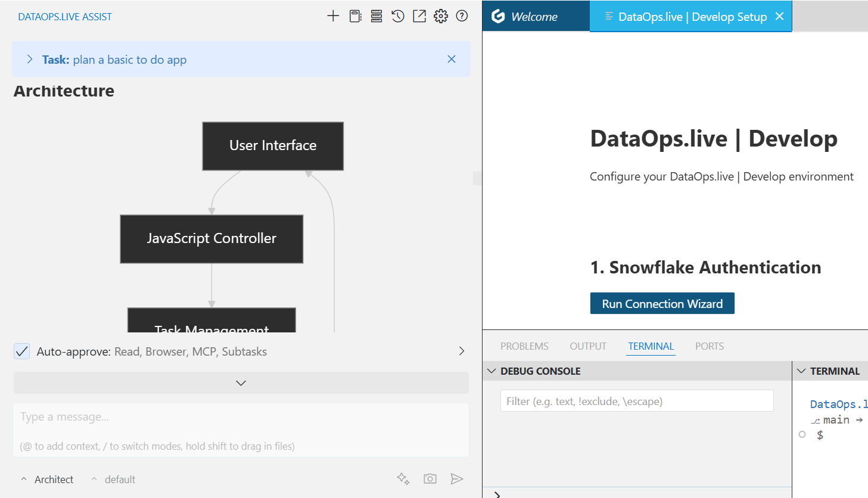Open the prompts notebook icon
This screenshot has width=868, height=498.
pos(355,16)
